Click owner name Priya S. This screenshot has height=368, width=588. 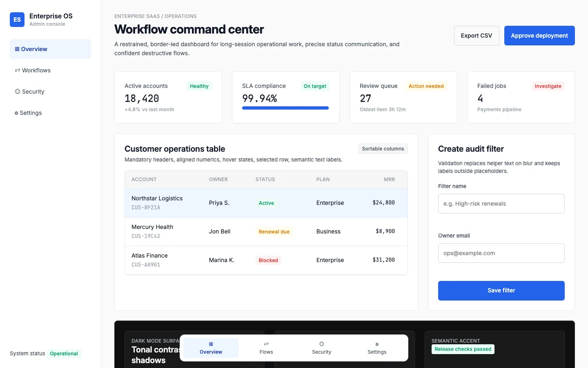(219, 203)
